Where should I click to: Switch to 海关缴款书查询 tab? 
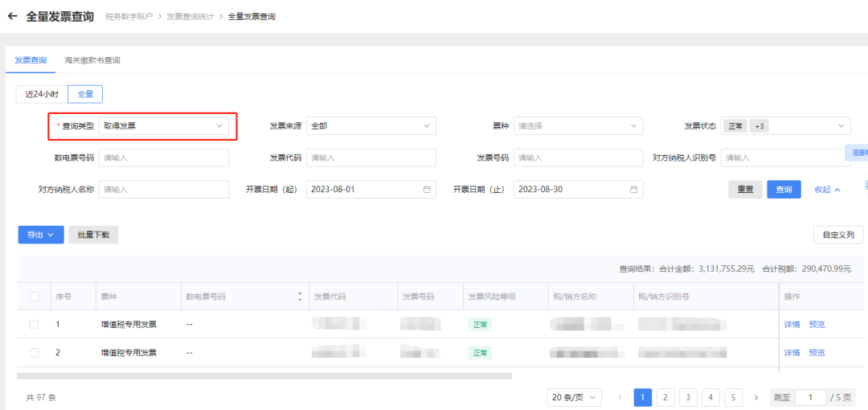click(92, 60)
